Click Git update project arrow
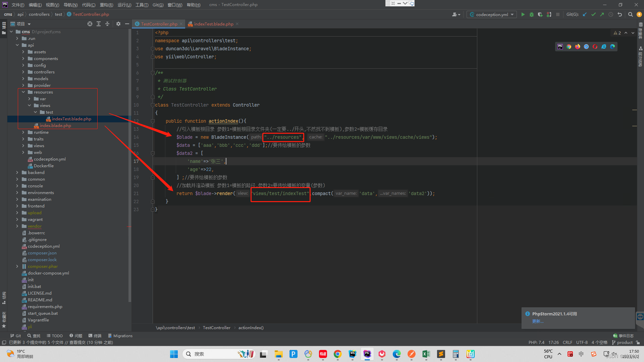The height and width of the screenshot is (362, 644). click(x=585, y=14)
